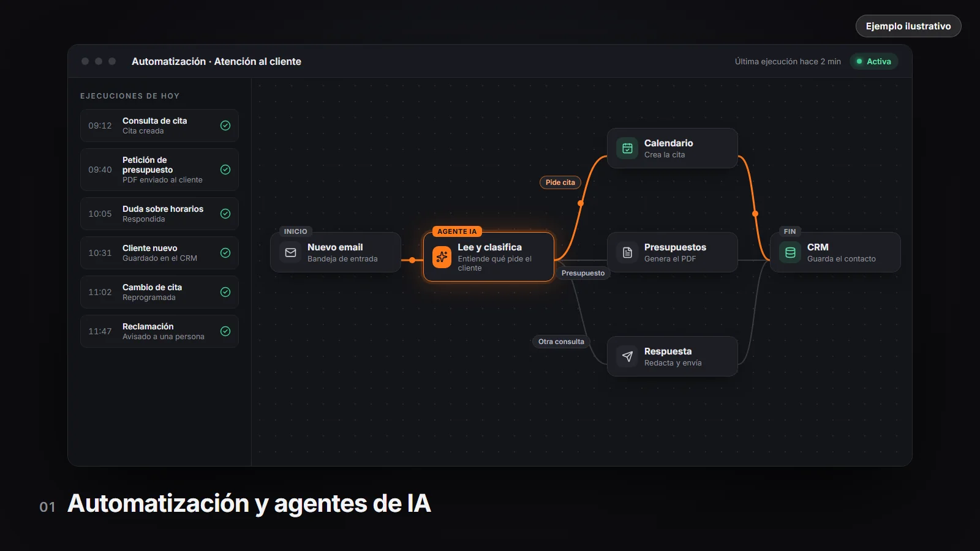The image size is (980, 551).
Task: Click the orange connector dot below Pide cita
Action: [x=581, y=203]
